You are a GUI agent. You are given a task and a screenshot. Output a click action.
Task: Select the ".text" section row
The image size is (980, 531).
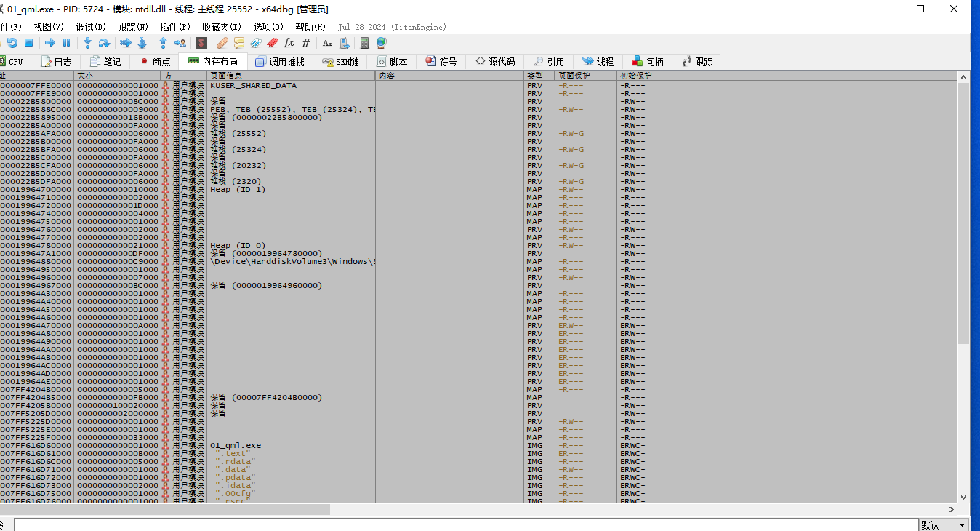(x=478, y=453)
